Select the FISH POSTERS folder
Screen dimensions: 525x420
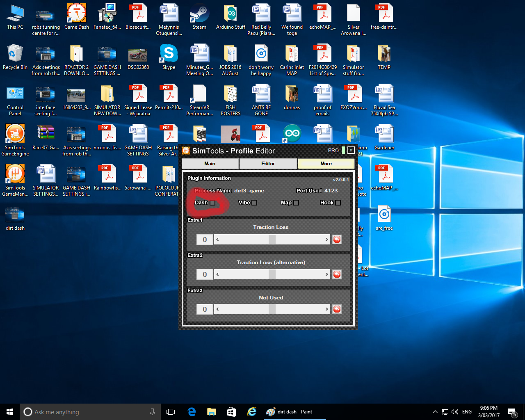[x=231, y=100]
